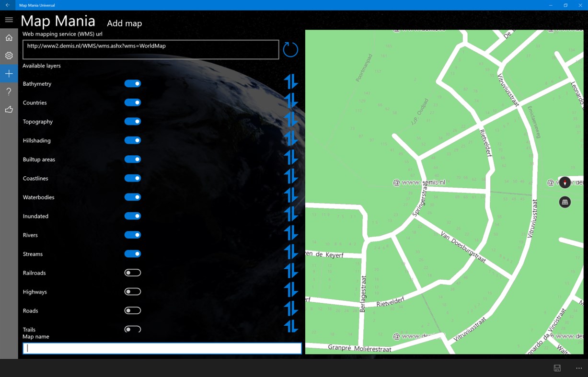Disable the Streams layer toggle
588x377 pixels.
click(133, 253)
